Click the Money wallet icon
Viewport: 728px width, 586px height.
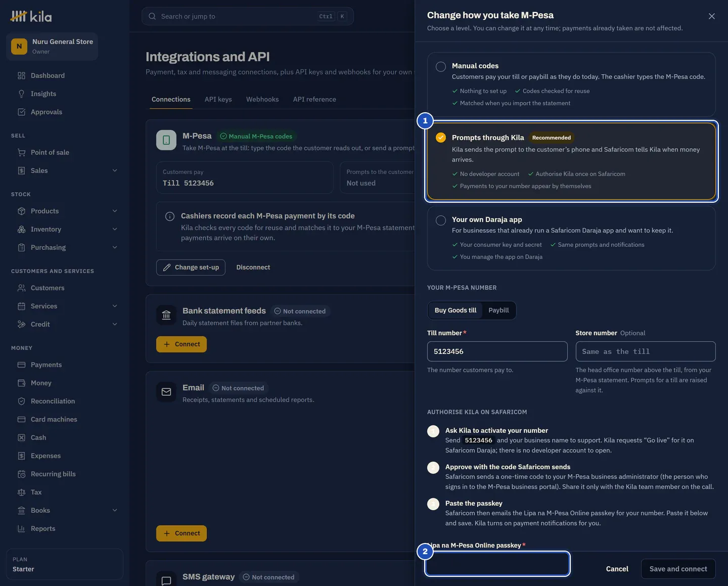click(21, 383)
